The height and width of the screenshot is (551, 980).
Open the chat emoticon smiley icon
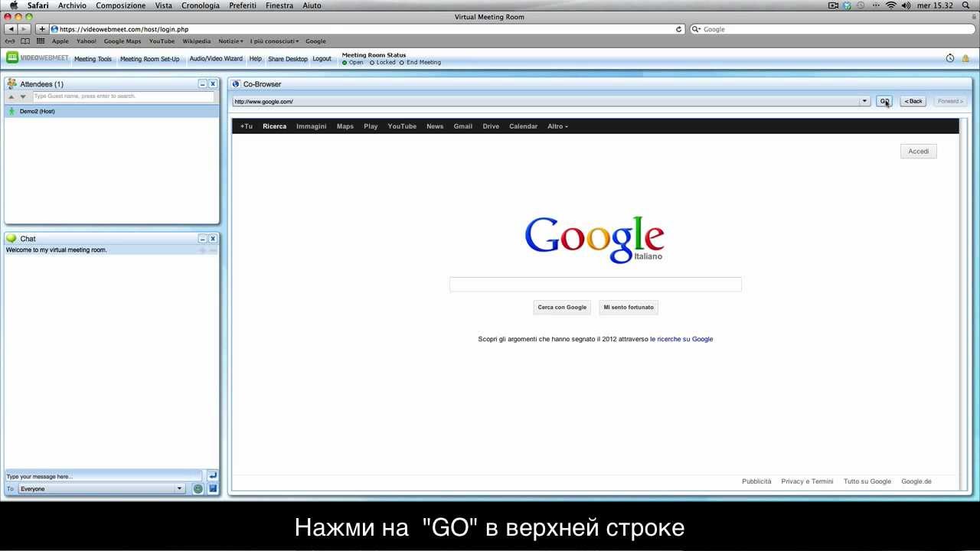[198, 488]
